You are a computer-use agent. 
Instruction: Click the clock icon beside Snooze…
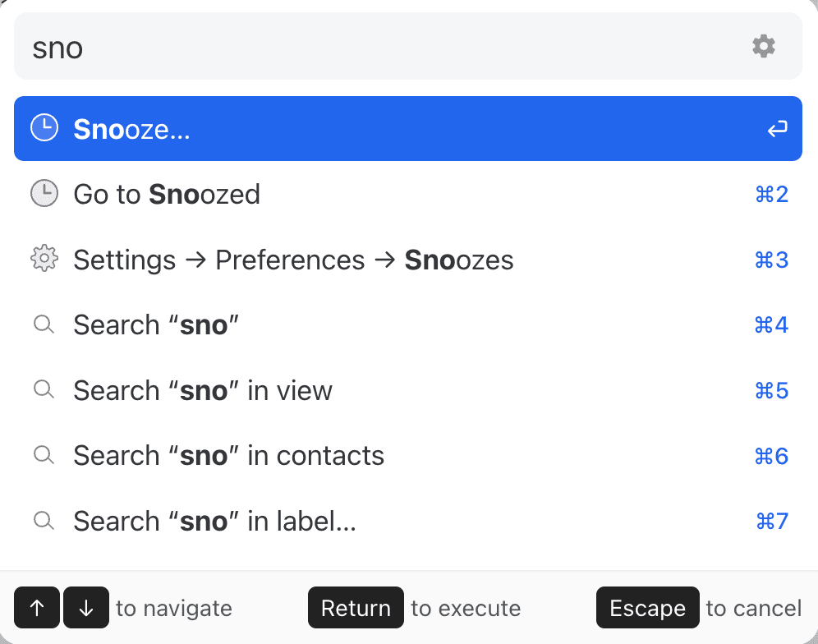[44, 128]
